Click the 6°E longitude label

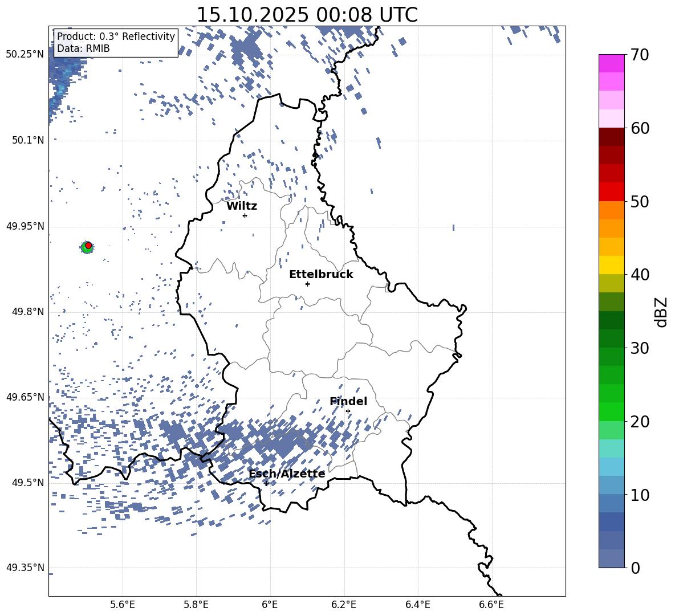270,605
